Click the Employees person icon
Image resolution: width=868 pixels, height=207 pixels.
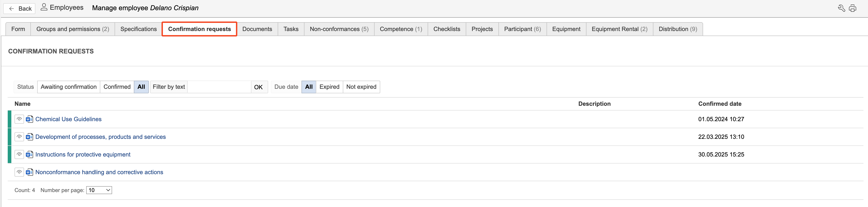pos(44,7)
